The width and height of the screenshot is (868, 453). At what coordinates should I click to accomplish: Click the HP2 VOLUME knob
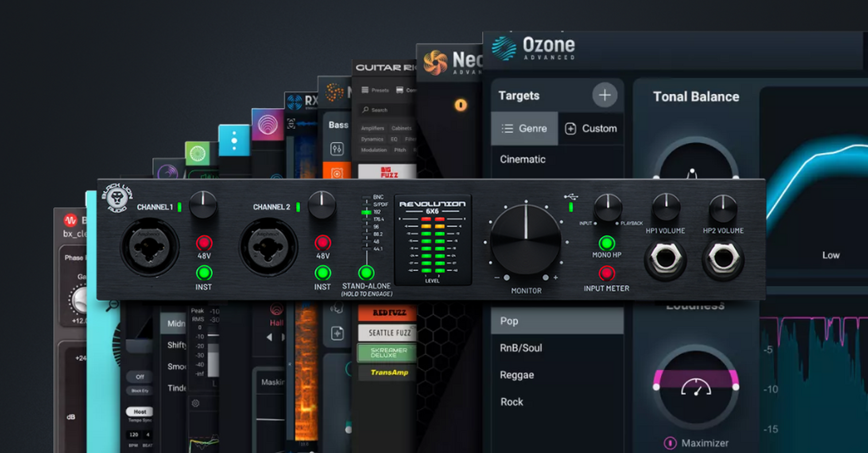(723, 207)
